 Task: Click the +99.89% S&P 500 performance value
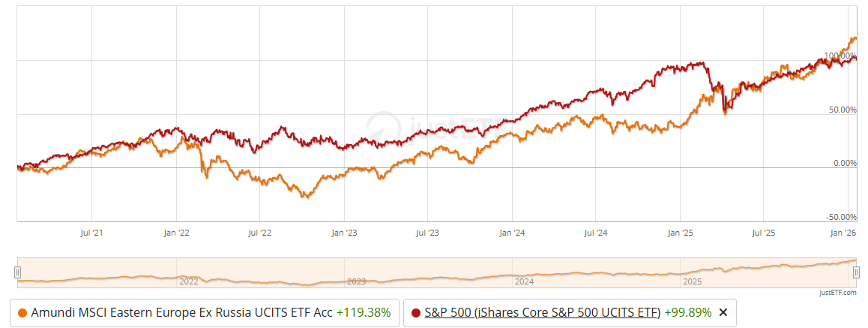tap(687, 312)
